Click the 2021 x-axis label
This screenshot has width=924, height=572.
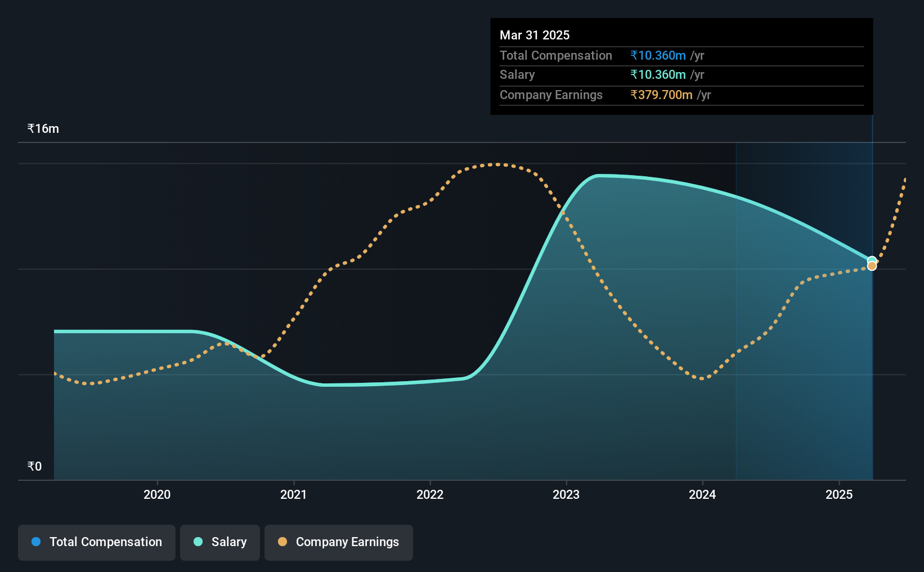[x=294, y=494]
